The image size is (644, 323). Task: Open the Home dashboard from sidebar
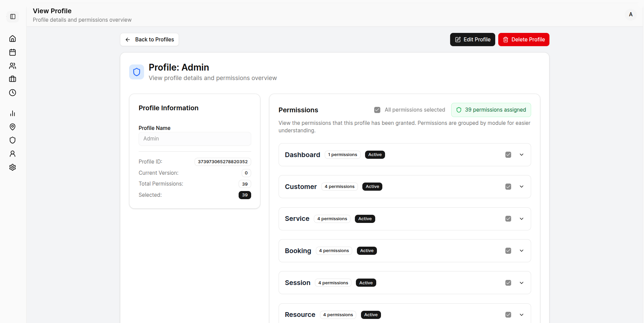(x=13, y=39)
